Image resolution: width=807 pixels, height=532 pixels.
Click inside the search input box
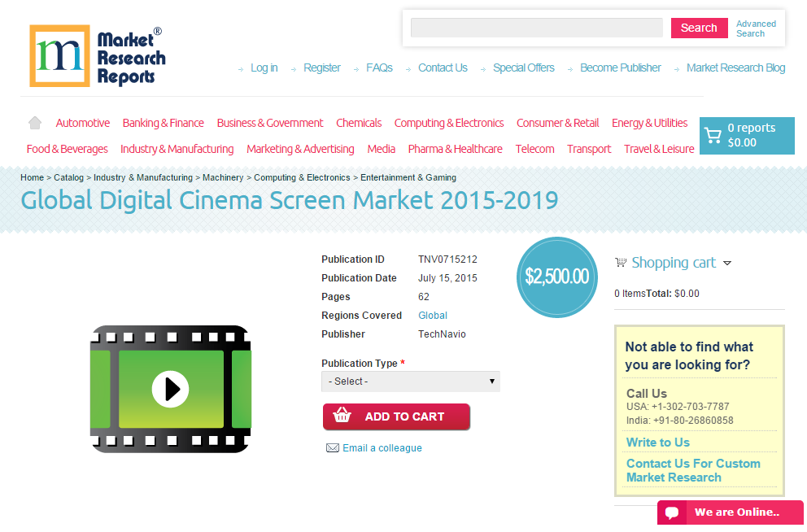(x=536, y=27)
